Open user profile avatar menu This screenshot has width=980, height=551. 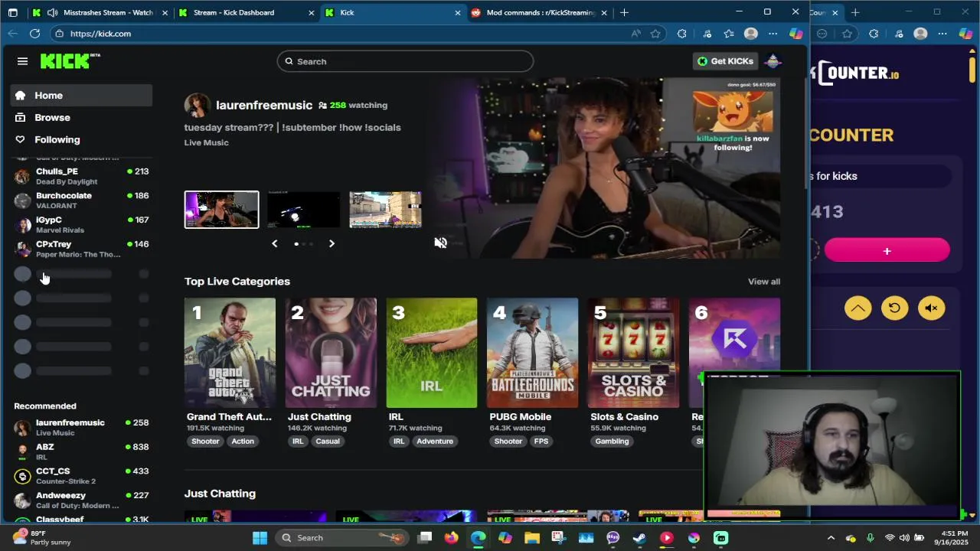pyautogui.click(x=773, y=61)
